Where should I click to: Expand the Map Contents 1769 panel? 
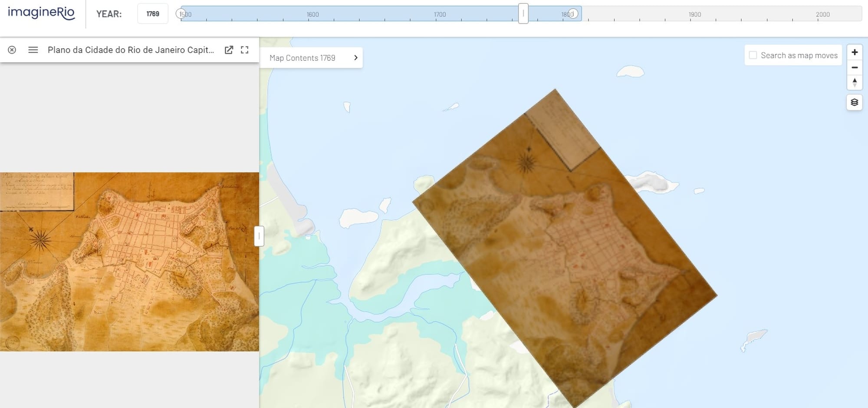(311, 58)
